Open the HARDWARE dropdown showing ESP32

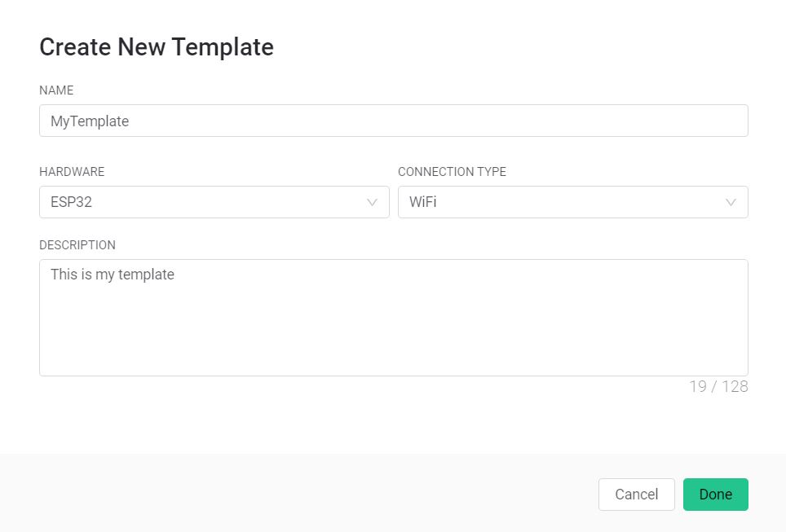pyautogui.click(x=214, y=202)
